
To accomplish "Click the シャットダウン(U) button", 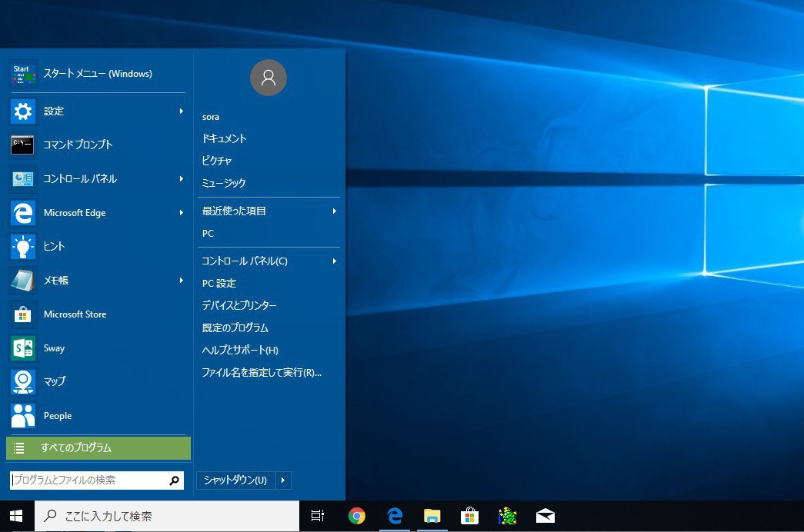I will (235, 480).
